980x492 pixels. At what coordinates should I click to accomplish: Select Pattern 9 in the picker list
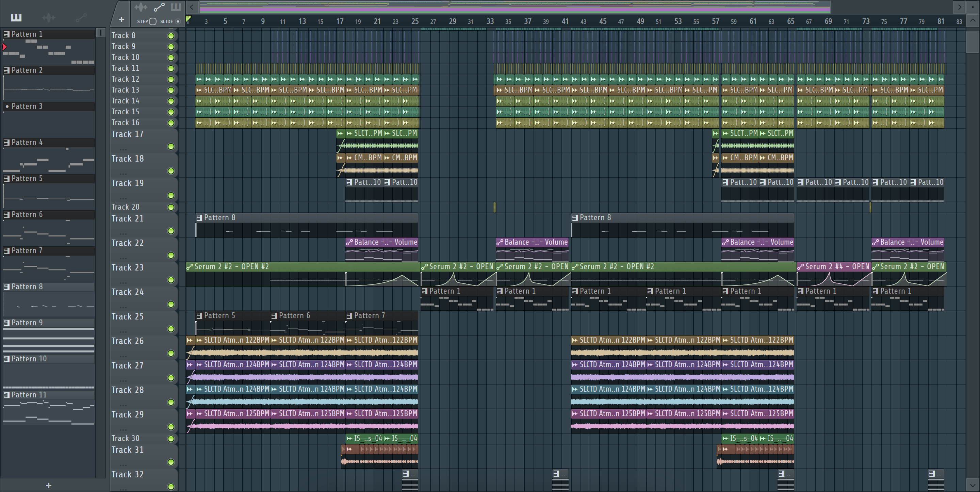pos(49,323)
